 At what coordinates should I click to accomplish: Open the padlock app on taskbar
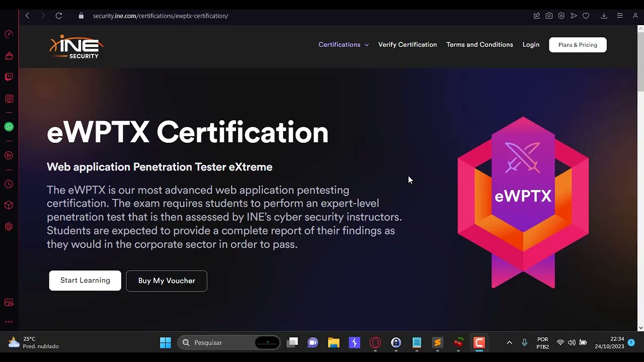point(396,342)
